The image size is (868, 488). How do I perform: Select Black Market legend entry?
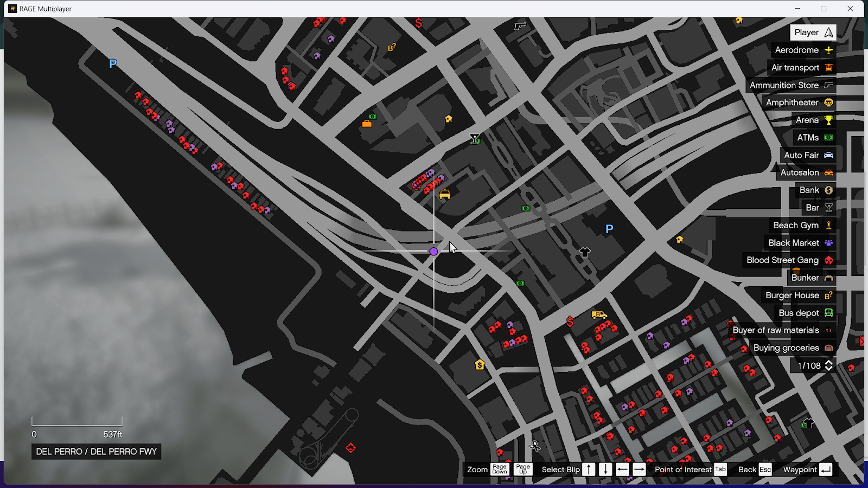pos(800,243)
